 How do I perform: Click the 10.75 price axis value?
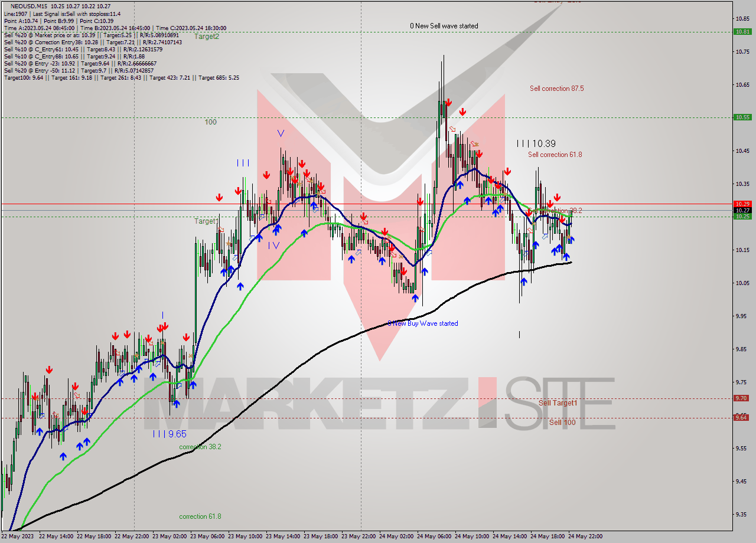(x=742, y=52)
